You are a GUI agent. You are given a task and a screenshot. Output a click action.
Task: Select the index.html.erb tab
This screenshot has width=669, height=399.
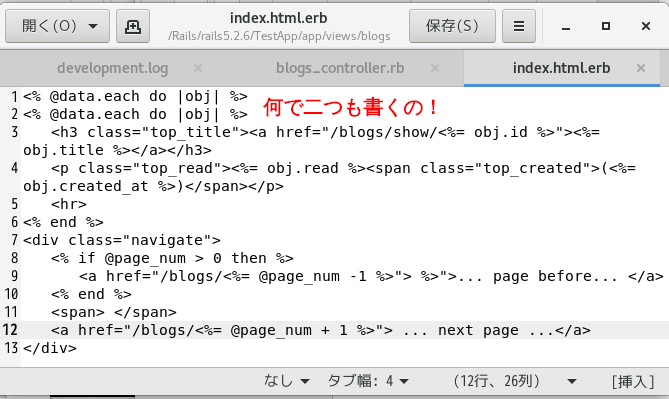click(561, 68)
